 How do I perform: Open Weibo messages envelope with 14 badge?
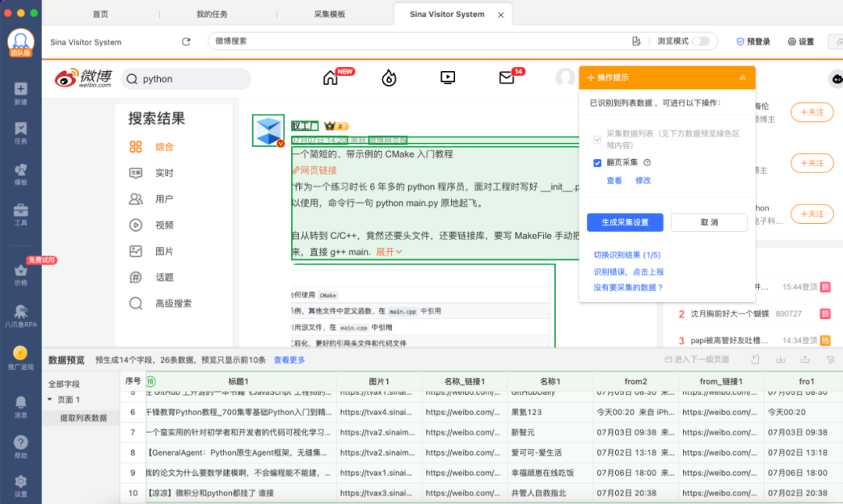coord(507,78)
